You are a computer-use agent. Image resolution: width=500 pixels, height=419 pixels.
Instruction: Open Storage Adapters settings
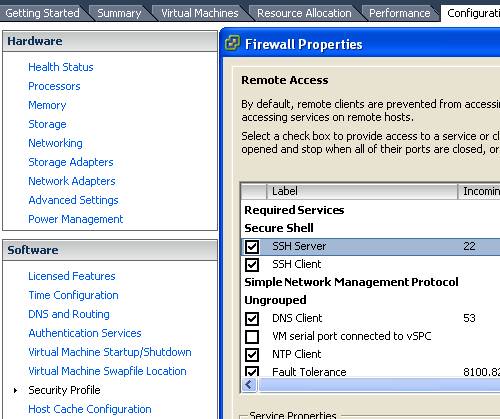71,162
